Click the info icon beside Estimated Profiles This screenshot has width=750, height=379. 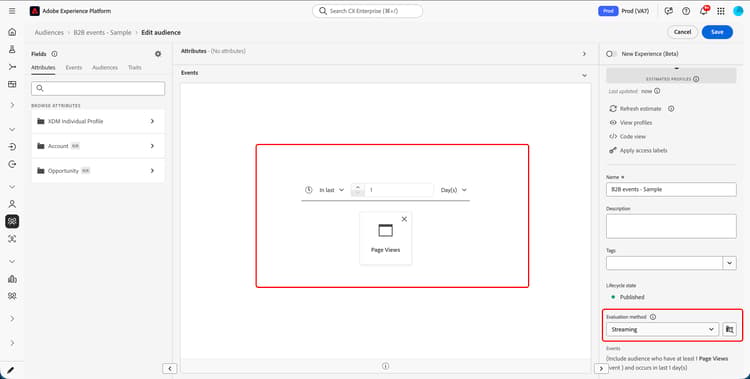pyautogui.click(x=696, y=79)
